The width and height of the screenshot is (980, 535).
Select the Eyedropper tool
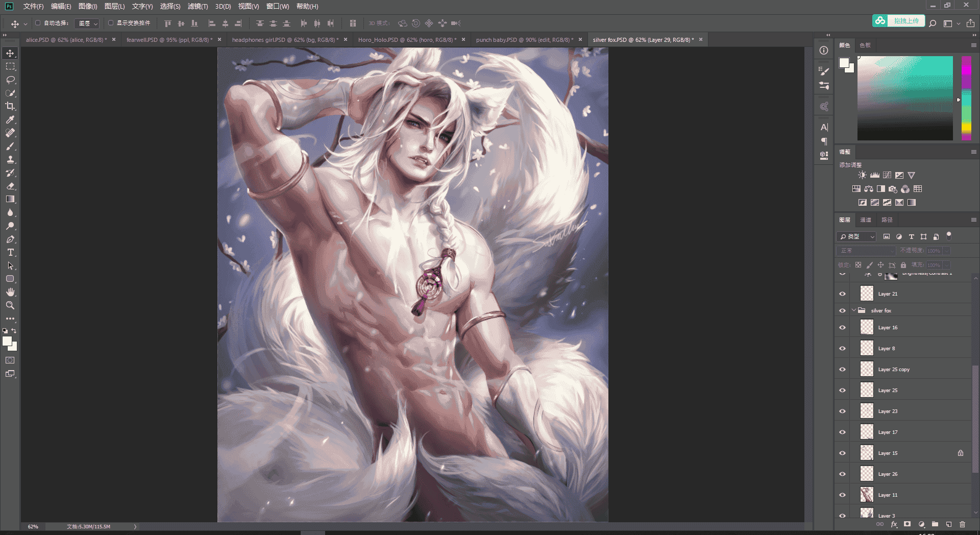[10, 119]
